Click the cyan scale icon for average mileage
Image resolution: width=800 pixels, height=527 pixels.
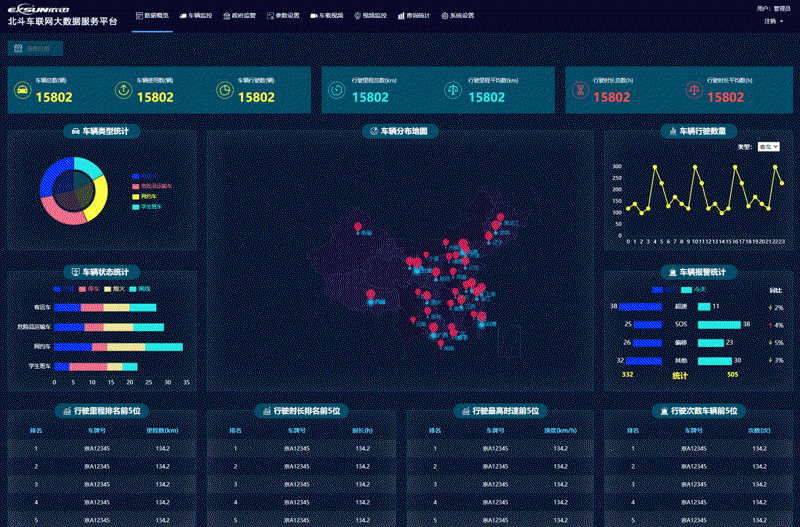click(453, 90)
